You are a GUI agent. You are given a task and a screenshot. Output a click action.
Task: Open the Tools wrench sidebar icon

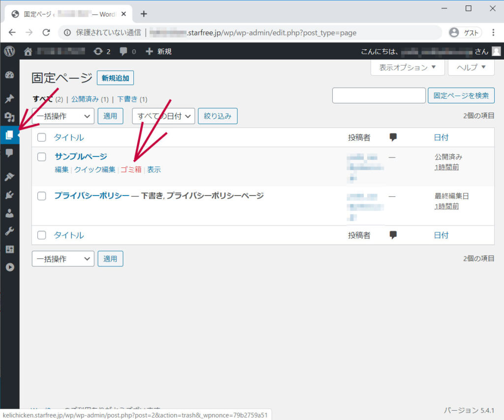pos(10,231)
